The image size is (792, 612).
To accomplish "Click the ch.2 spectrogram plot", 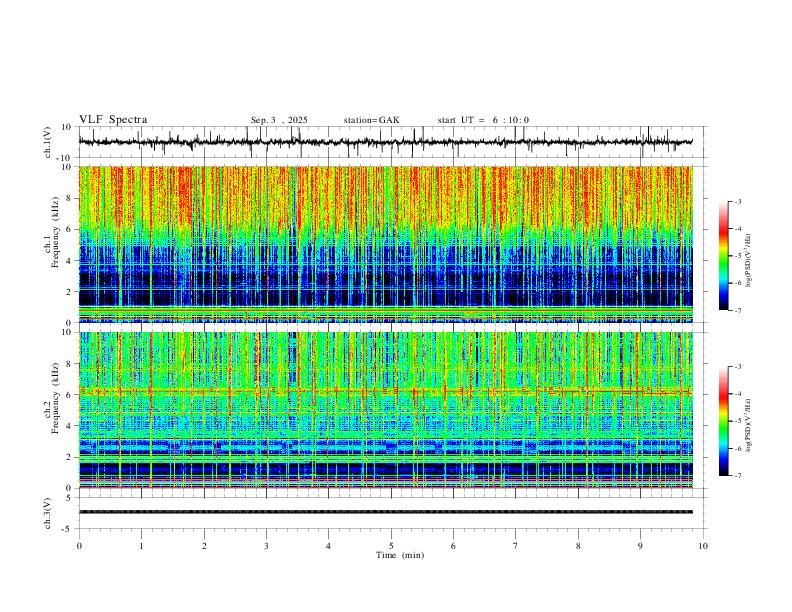I will (385, 410).
